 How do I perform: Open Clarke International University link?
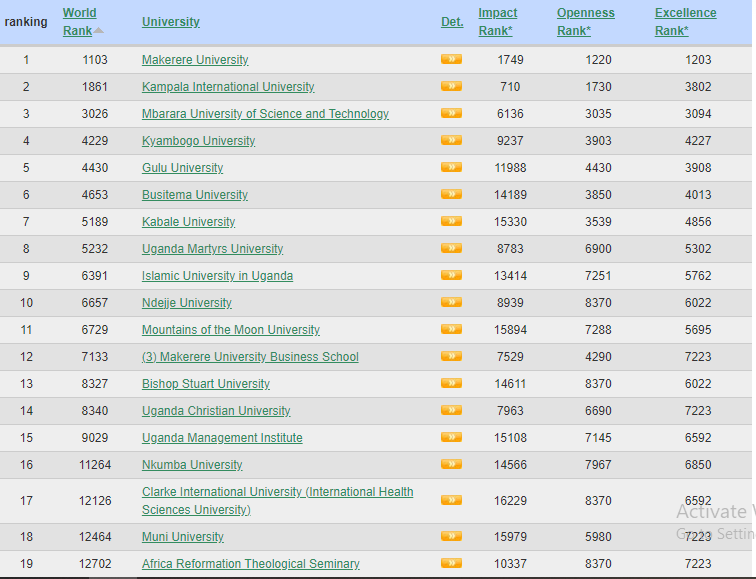coord(277,501)
